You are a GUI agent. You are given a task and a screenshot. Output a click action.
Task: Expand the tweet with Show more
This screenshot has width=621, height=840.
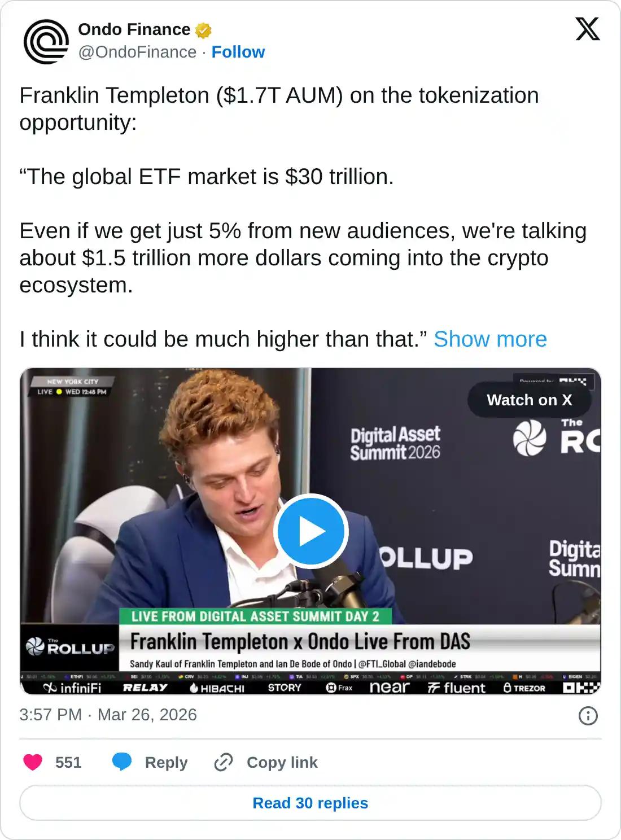[491, 339]
